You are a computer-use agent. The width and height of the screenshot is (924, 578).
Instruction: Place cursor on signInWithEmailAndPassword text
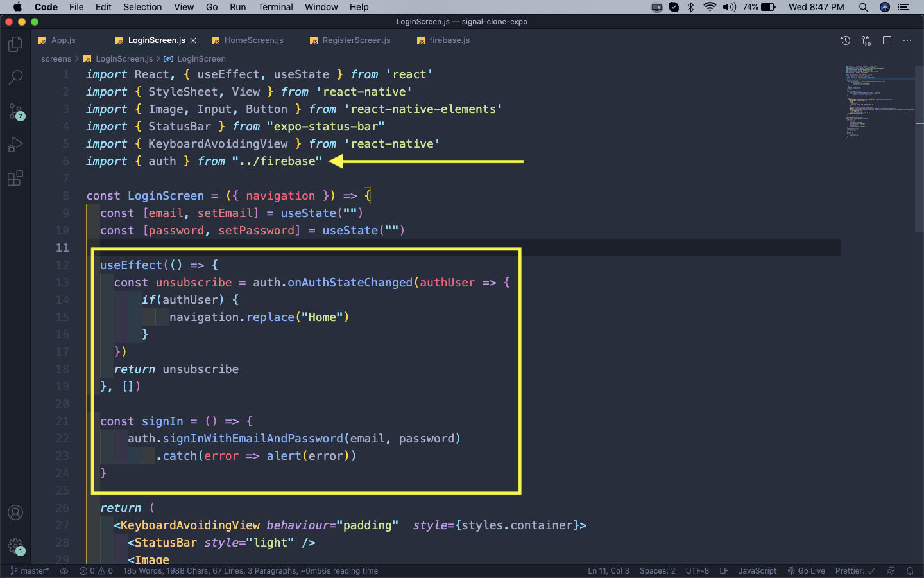coord(253,439)
